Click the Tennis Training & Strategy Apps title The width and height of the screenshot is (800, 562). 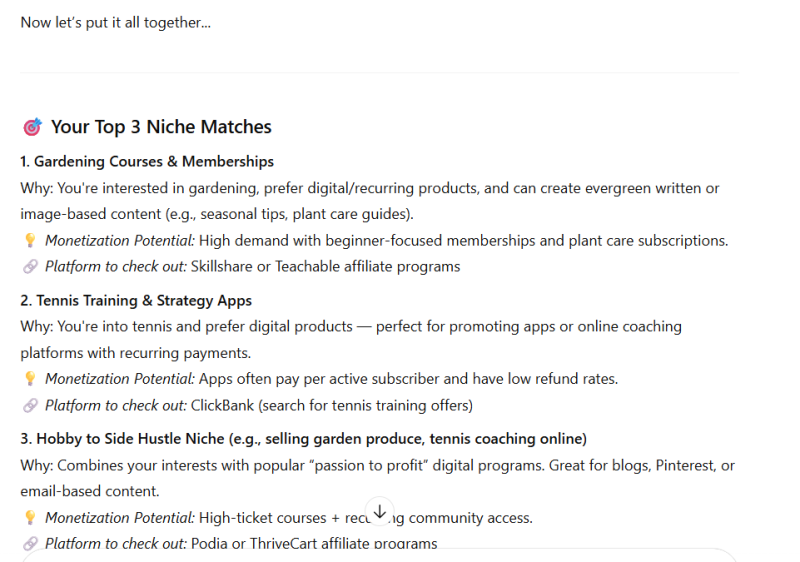pos(136,300)
